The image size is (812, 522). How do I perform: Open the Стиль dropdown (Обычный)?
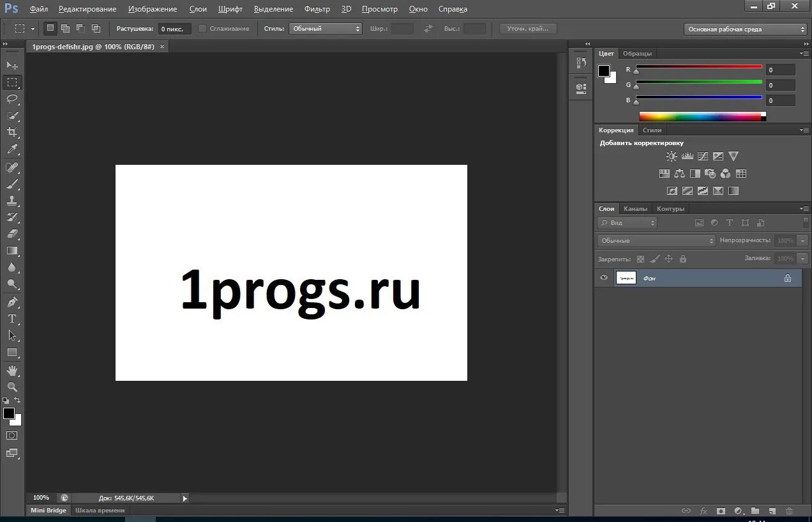click(326, 29)
